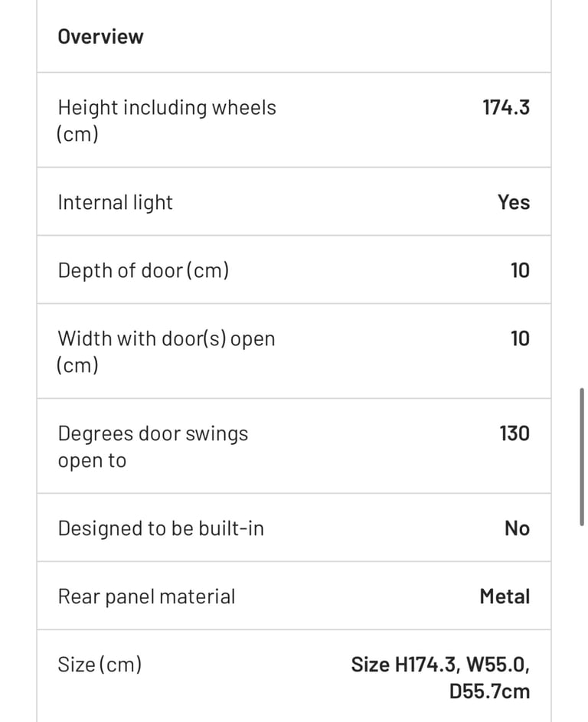Select Width with door(s) open label

(x=166, y=351)
